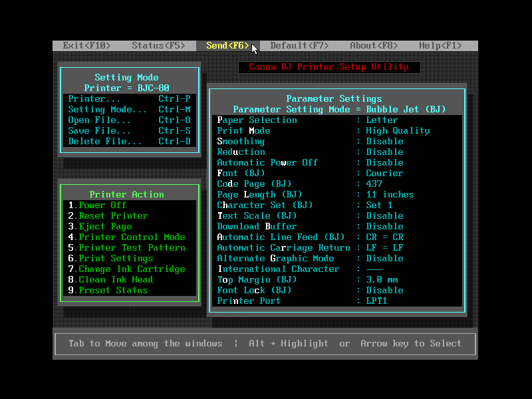The image size is (532, 399).
Task: Open the Exit<F10> menu item
Action: 86,45
